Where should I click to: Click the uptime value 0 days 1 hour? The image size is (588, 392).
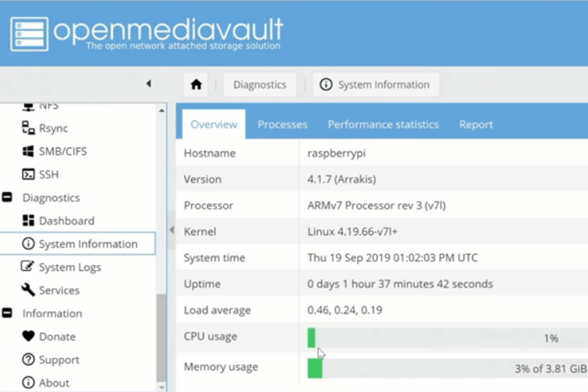tap(400, 284)
